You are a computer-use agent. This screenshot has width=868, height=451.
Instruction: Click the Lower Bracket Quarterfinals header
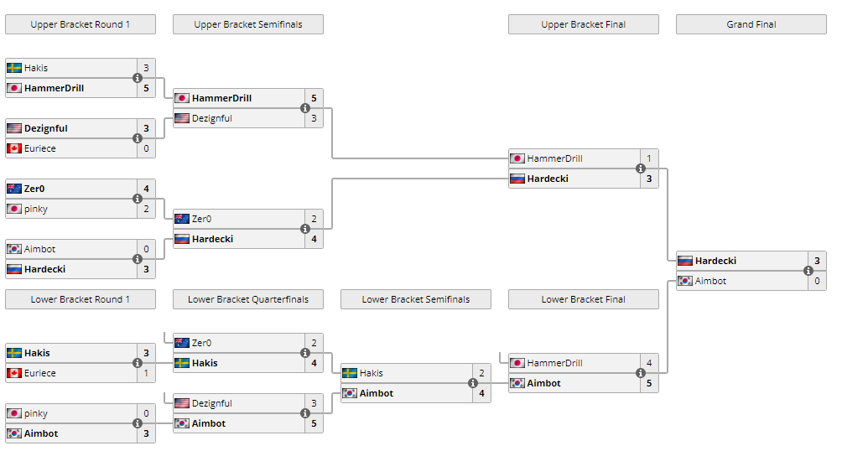[248, 299]
